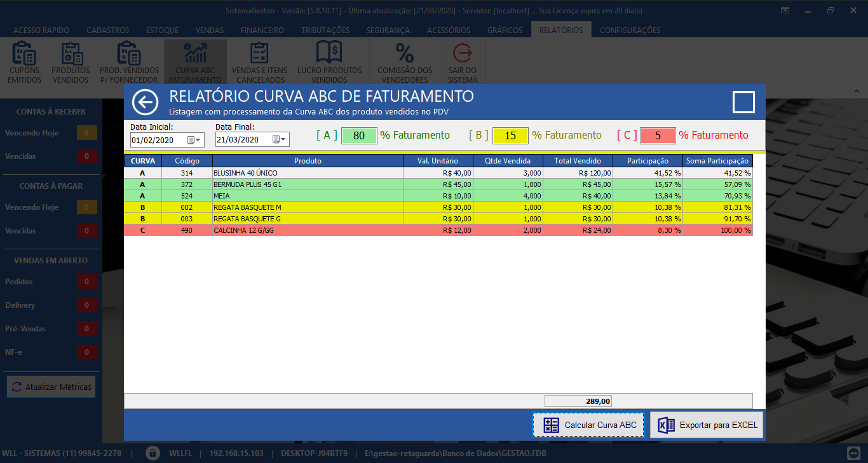This screenshot has height=463, width=868.
Task: Click Contas à Receber Vencidas counter
Action: tap(87, 156)
